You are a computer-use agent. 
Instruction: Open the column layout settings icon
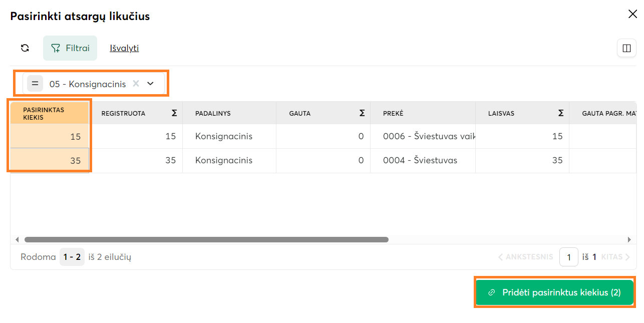point(626,48)
